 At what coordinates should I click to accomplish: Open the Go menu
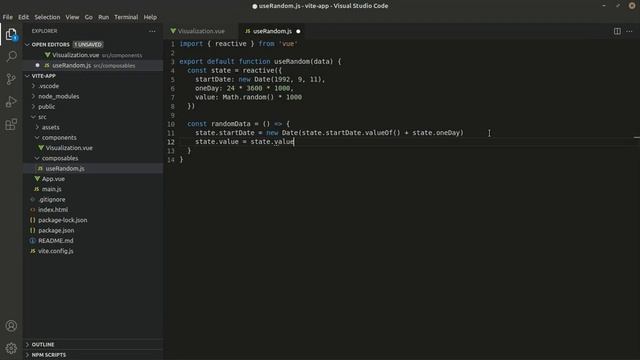(89, 17)
